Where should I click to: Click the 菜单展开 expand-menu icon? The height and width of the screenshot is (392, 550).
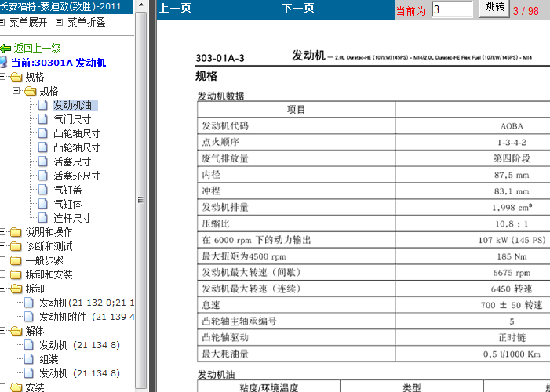[2, 23]
